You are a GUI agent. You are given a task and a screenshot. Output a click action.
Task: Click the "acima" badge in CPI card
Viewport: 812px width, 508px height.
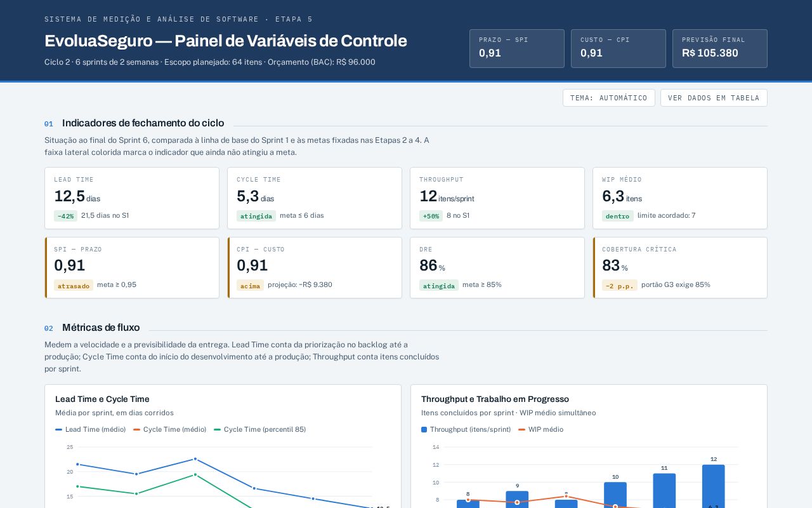pyautogui.click(x=250, y=285)
